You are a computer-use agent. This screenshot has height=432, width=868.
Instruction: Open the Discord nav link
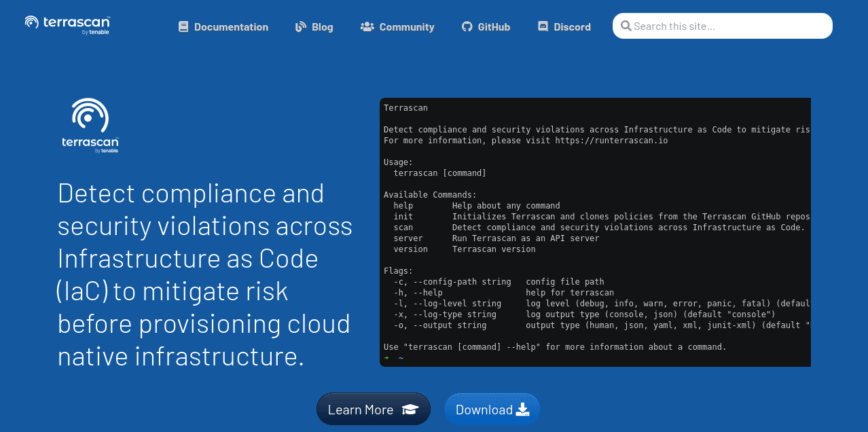click(x=564, y=27)
